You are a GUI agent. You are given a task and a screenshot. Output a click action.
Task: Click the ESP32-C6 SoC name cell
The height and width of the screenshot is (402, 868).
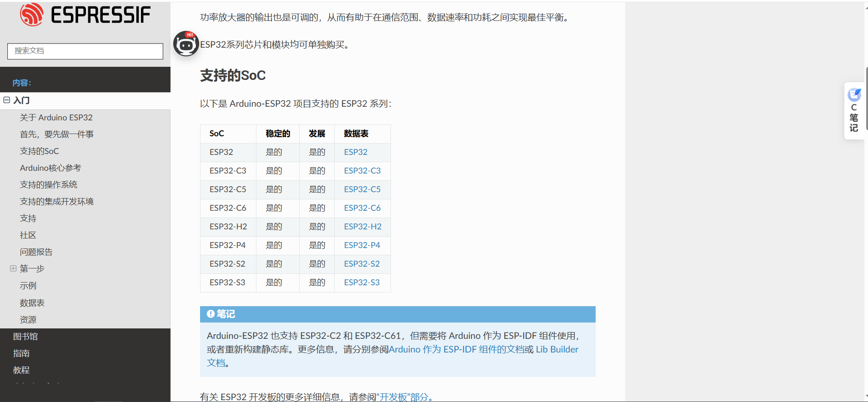[228, 208]
